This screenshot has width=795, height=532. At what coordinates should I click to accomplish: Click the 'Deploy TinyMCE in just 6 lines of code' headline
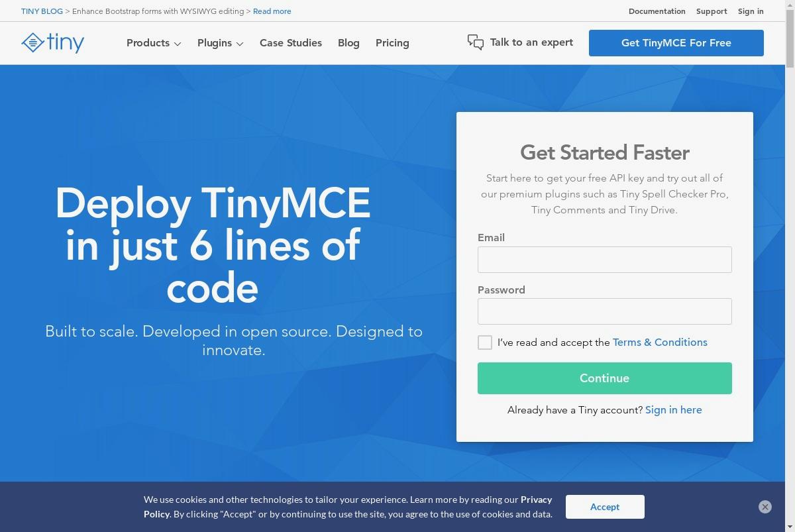[x=213, y=246]
